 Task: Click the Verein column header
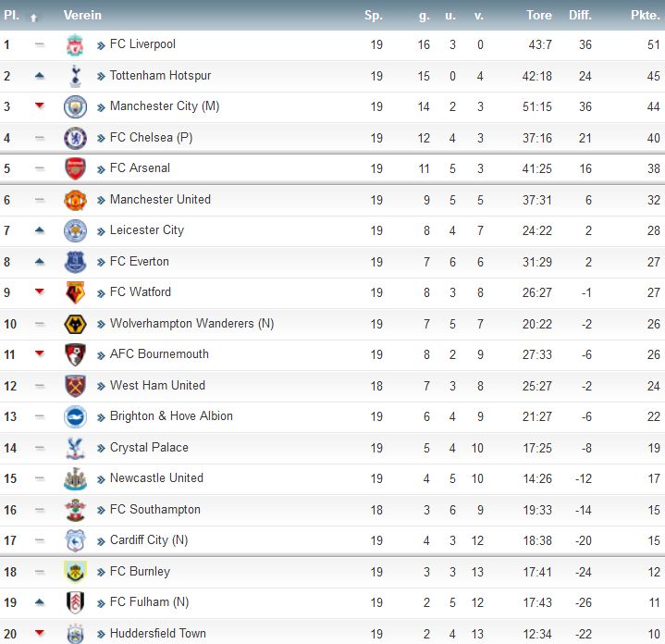click(x=82, y=16)
